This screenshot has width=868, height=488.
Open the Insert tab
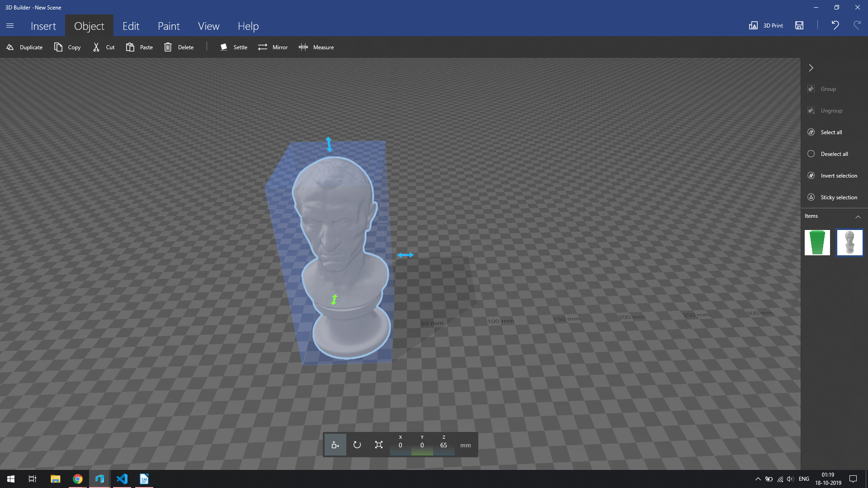[x=43, y=26]
